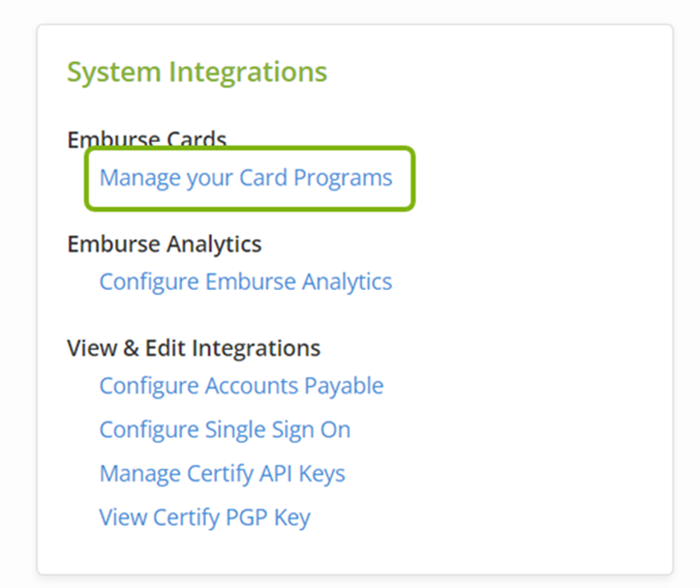The height and width of the screenshot is (588, 700).
Task: Open Manage Certify API Keys
Action: (222, 473)
